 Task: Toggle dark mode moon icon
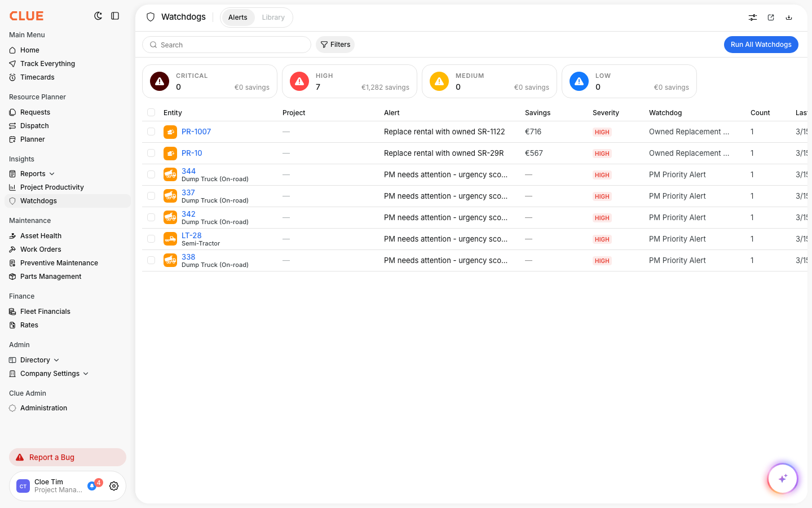pyautogui.click(x=98, y=16)
